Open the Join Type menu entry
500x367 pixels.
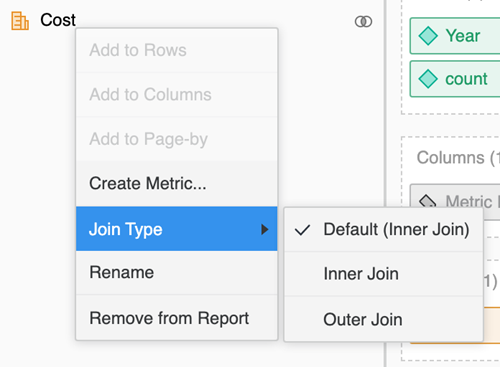tap(177, 229)
